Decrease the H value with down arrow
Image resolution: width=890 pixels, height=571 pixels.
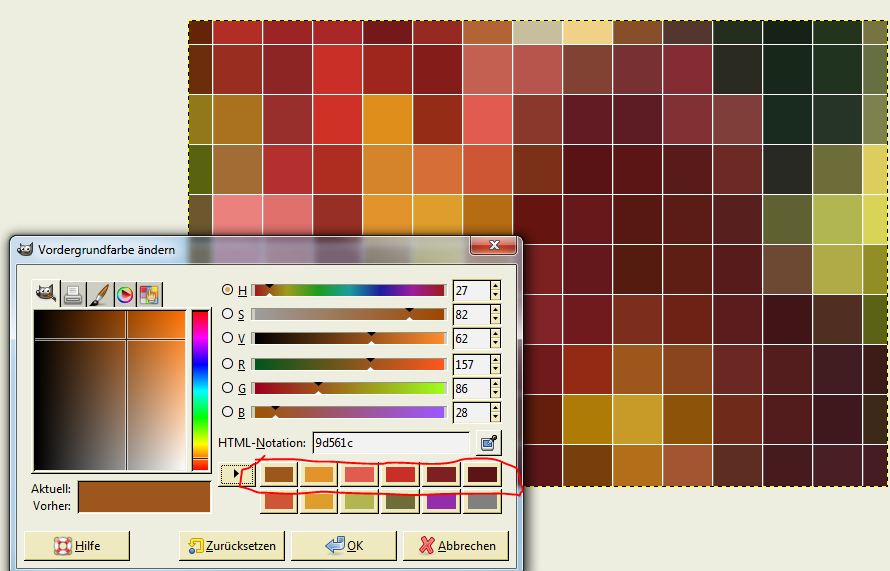(x=496, y=295)
